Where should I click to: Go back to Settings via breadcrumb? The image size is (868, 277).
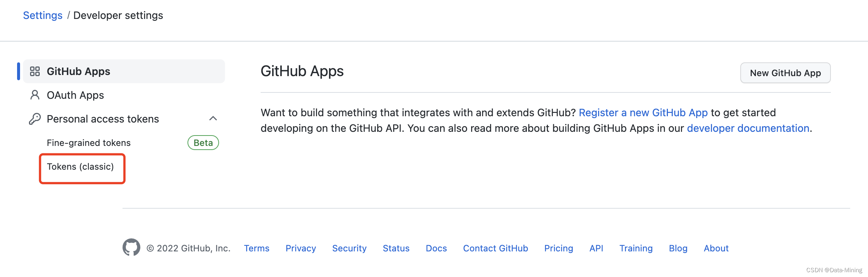click(x=43, y=15)
